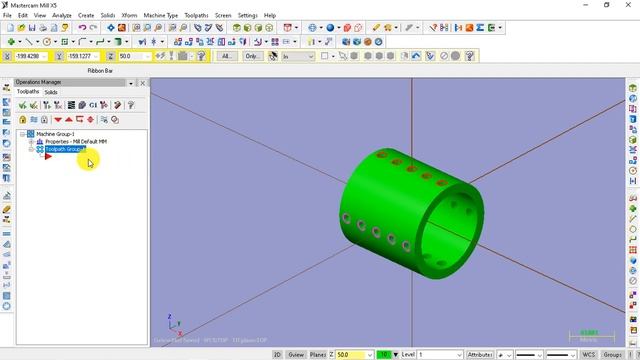This screenshot has width=640, height=360.
Task: Click the Create circle tool icon
Action: click(x=47, y=42)
